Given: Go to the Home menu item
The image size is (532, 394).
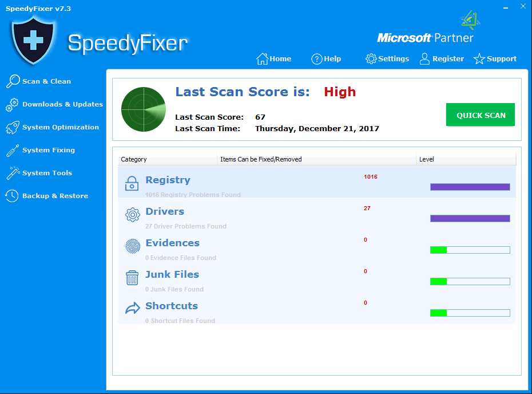Looking at the screenshot, I should coord(274,59).
